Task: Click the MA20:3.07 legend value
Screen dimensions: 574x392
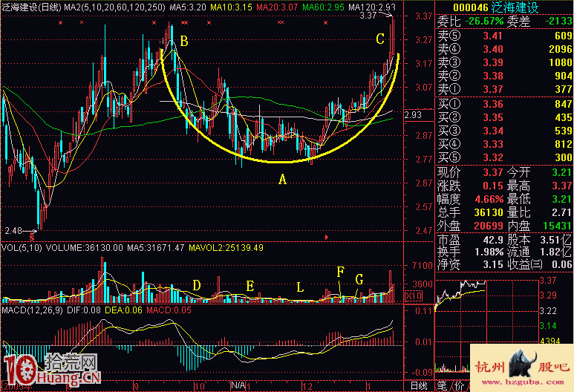Action: 277,7
